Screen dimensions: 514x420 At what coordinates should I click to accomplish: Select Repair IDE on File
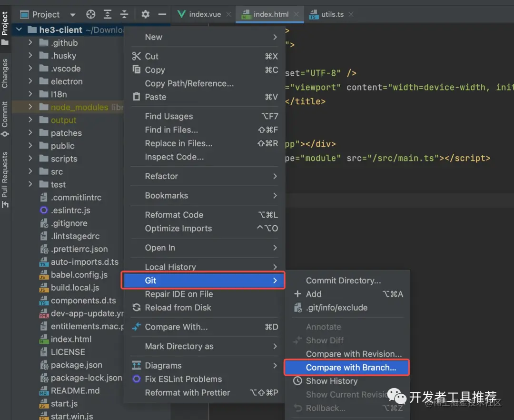(205, 294)
